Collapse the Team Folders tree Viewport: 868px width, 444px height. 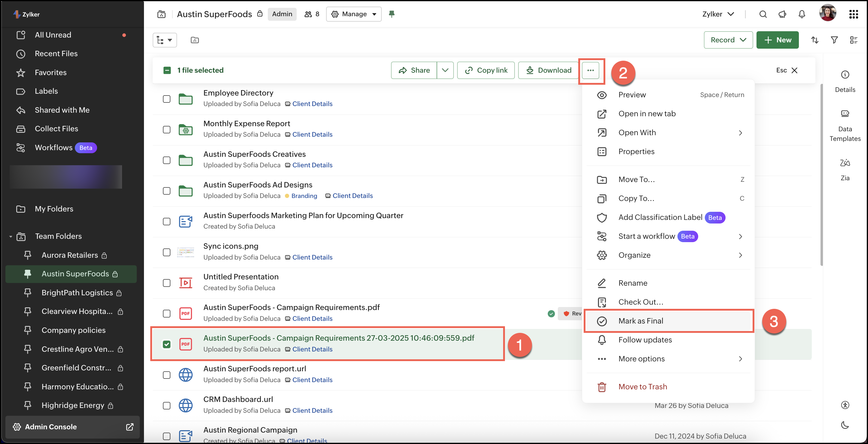(11, 236)
